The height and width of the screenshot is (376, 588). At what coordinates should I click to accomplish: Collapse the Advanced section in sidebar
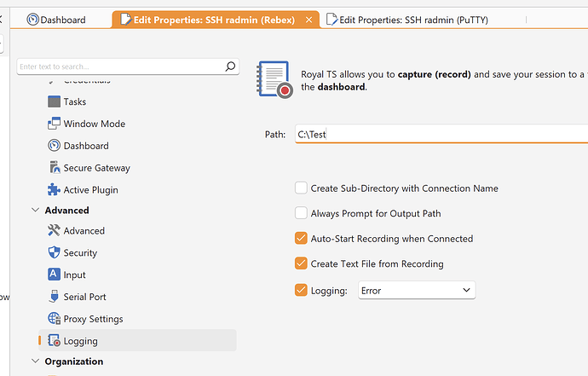pos(35,211)
